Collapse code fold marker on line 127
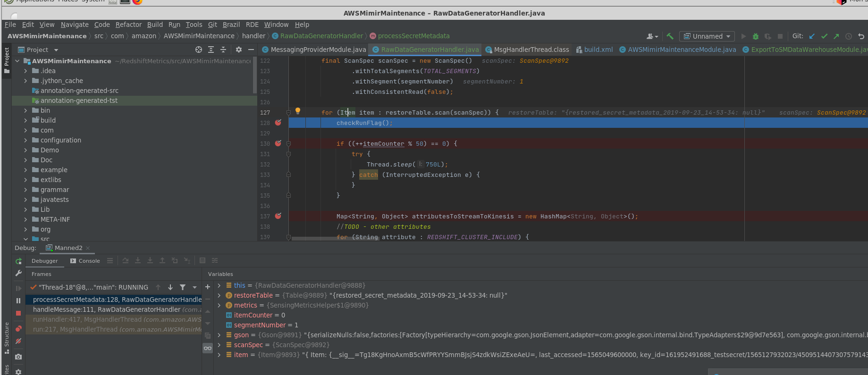The image size is (868, 375). pos(288,112)
